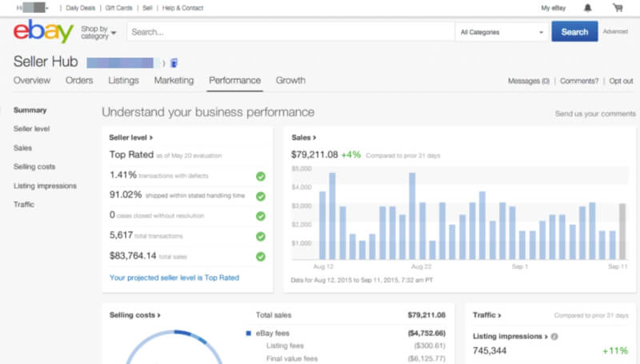Image resolution: width=640 pixels, height=364 pixels.
Task: Open the user greeting dropdown at top left
Action: pyautogui.click(x=33, y=8)
